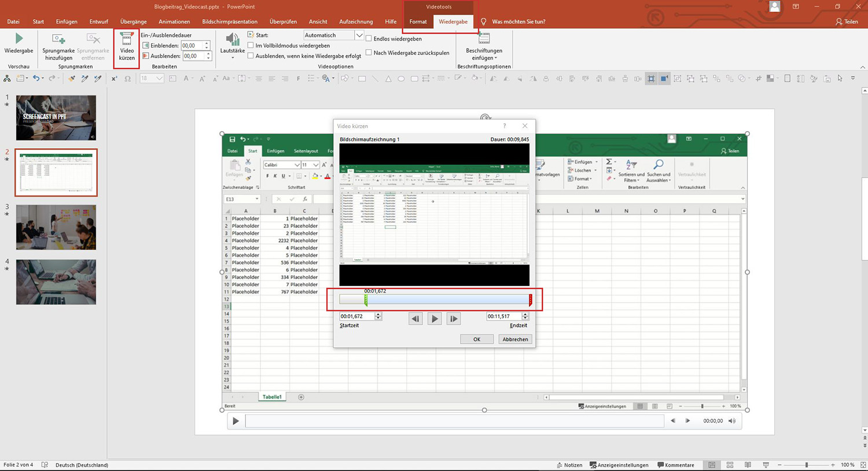Click the bullet list icon in toolbar
Image resolution: width=868 pixels, height=471 pixels.
[x=311, y=79]
